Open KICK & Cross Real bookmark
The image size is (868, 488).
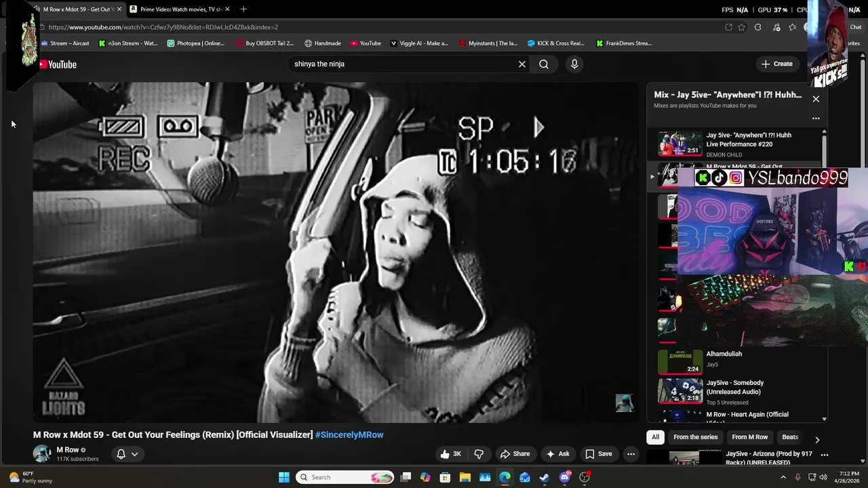coord(555,43)
